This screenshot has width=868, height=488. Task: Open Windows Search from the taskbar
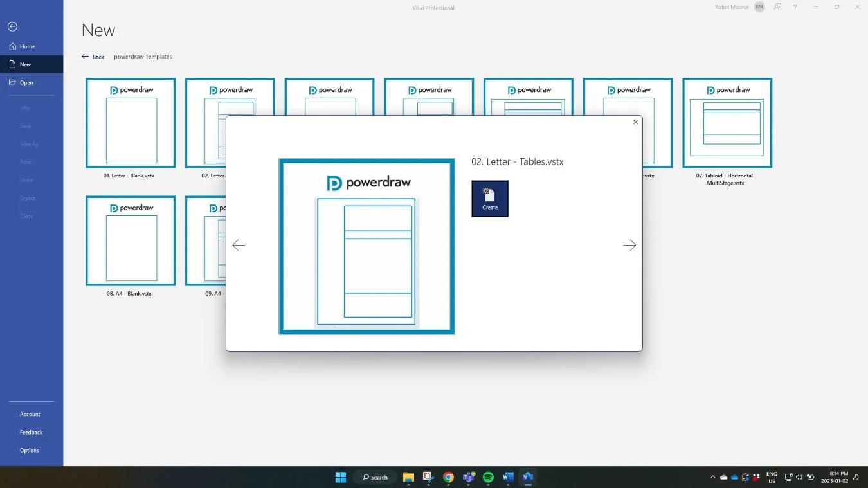(375, 477)
